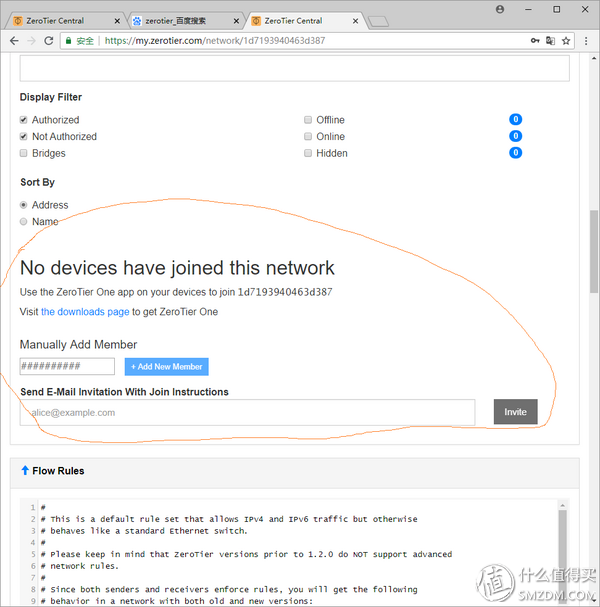
Task: Close the active ZeroTier Central tab
Action: click(355, 21)
